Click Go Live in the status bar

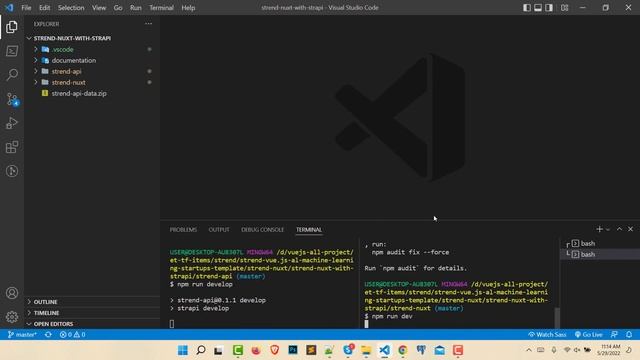point(589,334)
